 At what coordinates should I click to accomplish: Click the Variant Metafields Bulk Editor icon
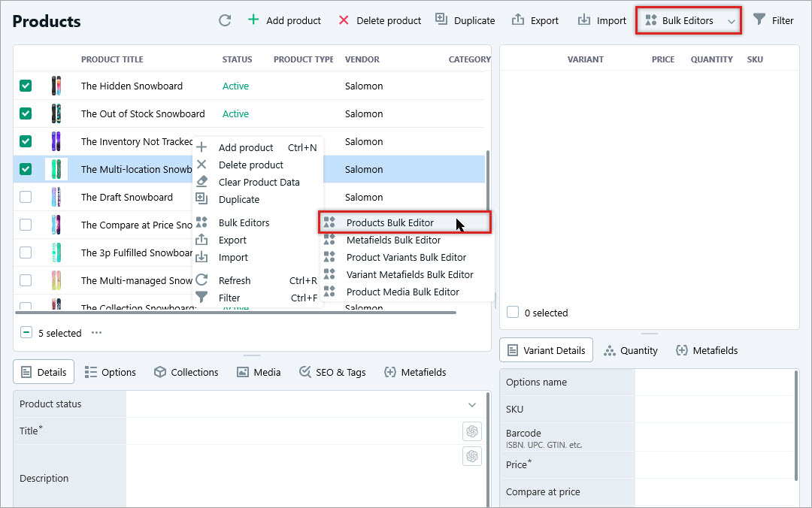click(x=329, y=274)
